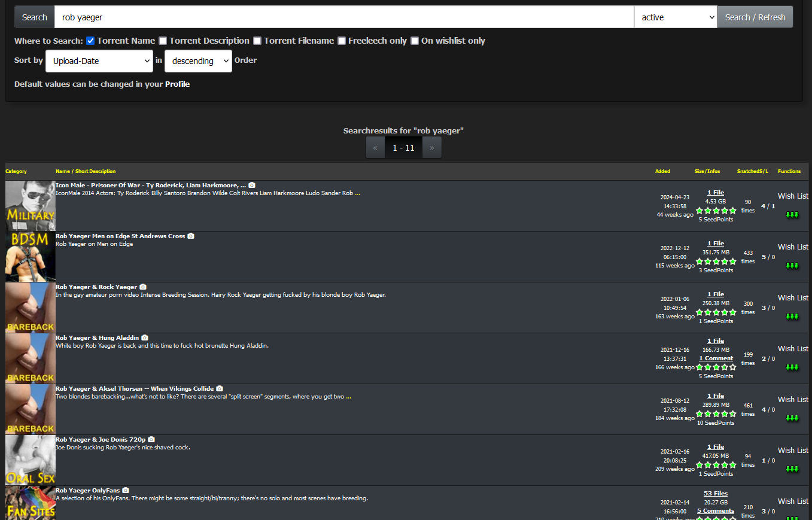This screenshot has height=520, width=812.
Task: Click the green download arrows for the 4.53 GB torrent
Action: [792, 214]
